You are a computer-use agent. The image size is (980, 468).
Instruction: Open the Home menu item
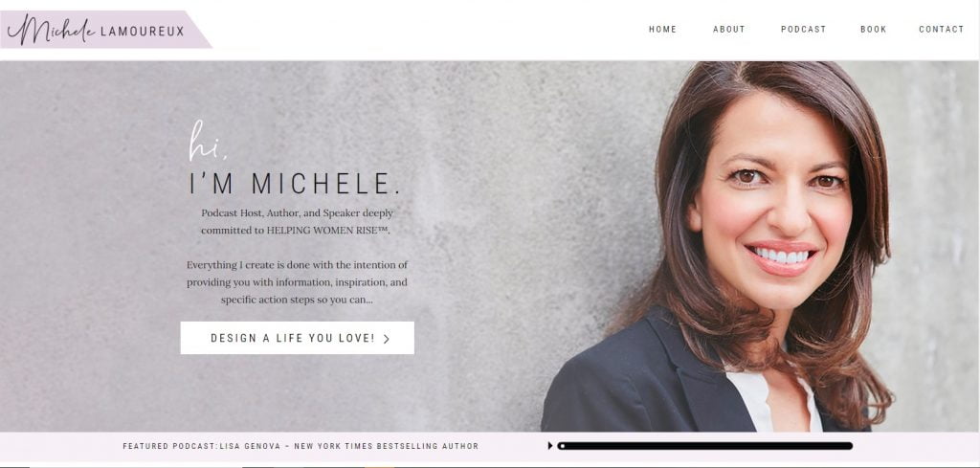(x=662, y=30)
